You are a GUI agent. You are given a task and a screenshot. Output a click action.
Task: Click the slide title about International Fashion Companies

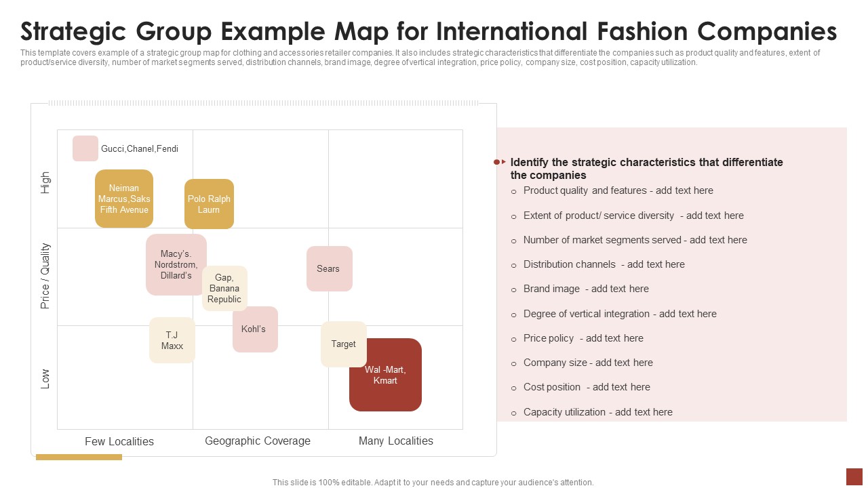point(429,31)
